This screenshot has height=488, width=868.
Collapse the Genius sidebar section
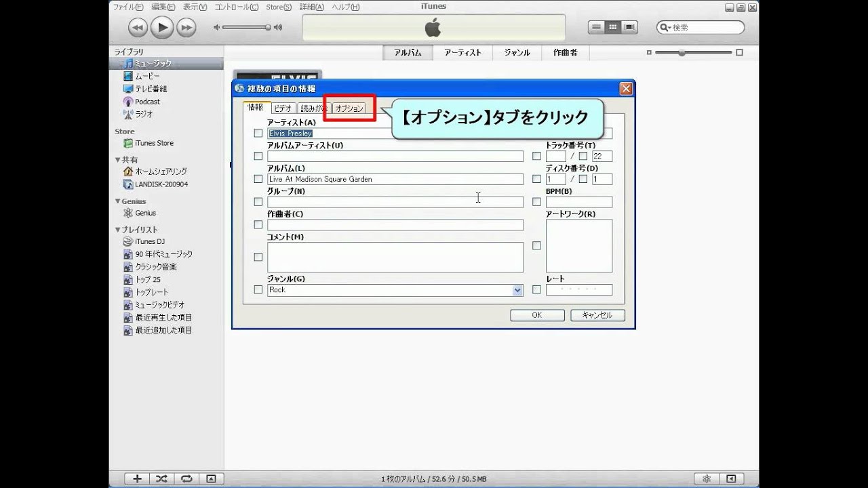pos(117,201)
